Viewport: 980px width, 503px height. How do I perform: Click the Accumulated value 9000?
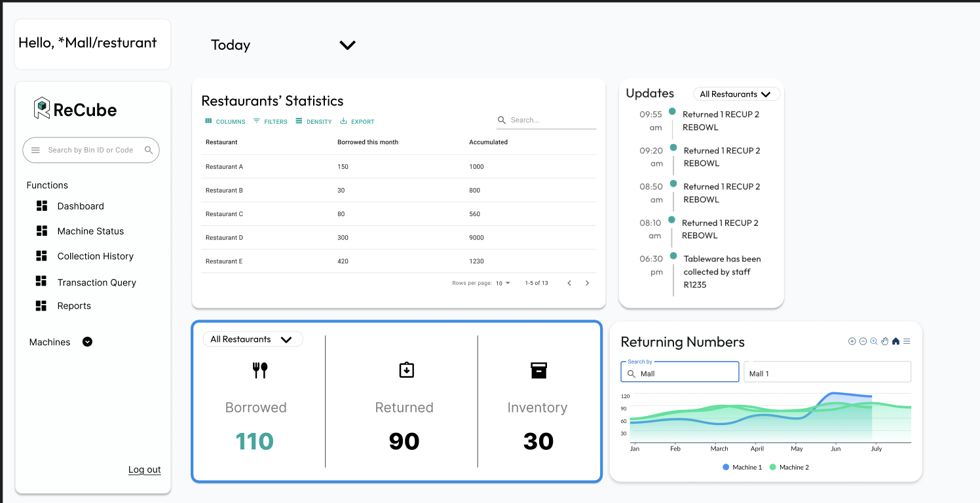click(x=476, y=238)
